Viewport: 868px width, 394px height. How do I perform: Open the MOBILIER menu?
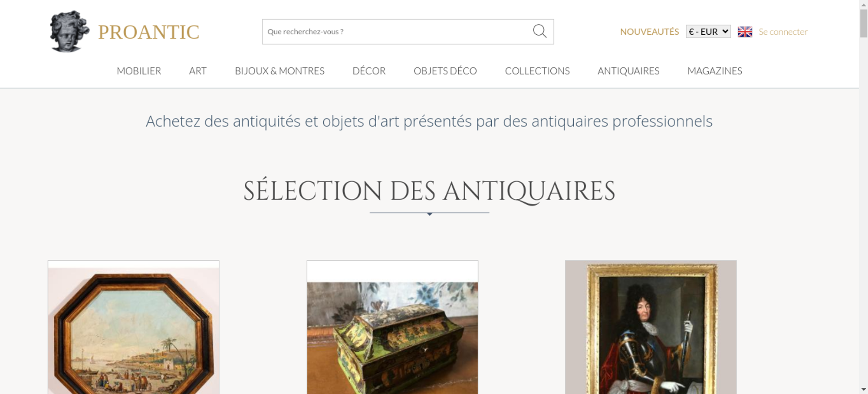(139, 71)
